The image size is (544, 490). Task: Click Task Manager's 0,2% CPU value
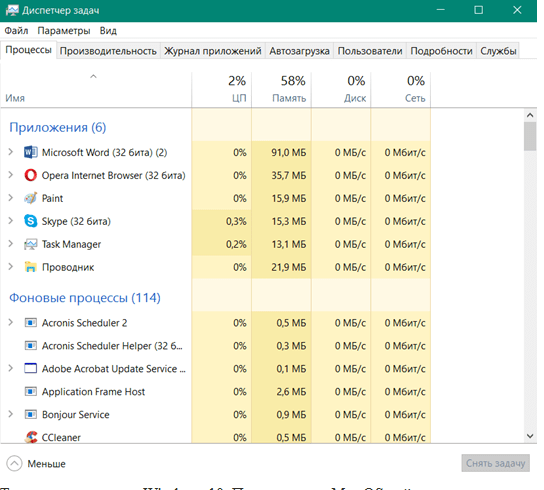click(236, 244)
